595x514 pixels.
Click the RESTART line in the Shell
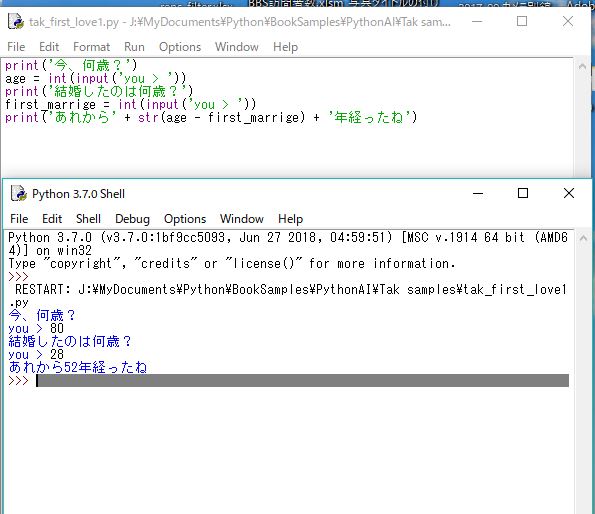tap(288, 296)
